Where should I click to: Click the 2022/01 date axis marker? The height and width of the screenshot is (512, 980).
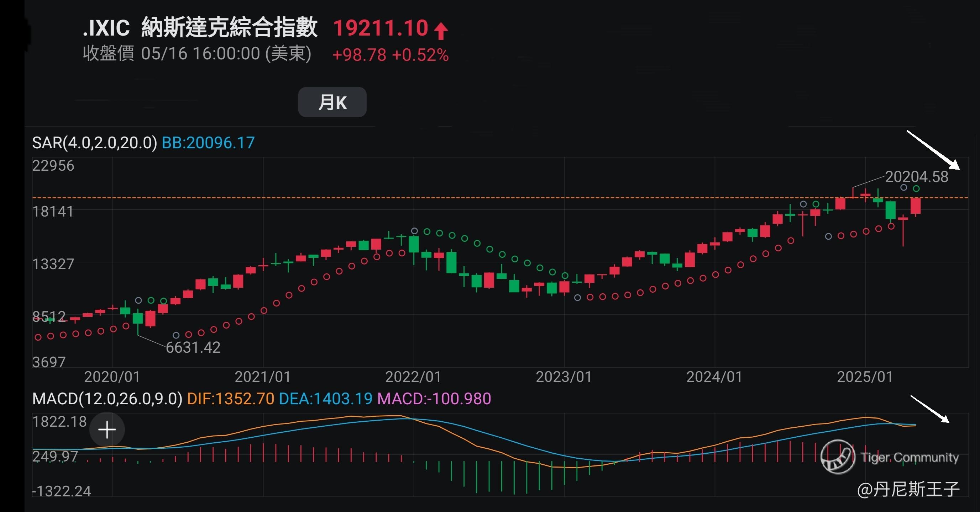click(413, 377)
